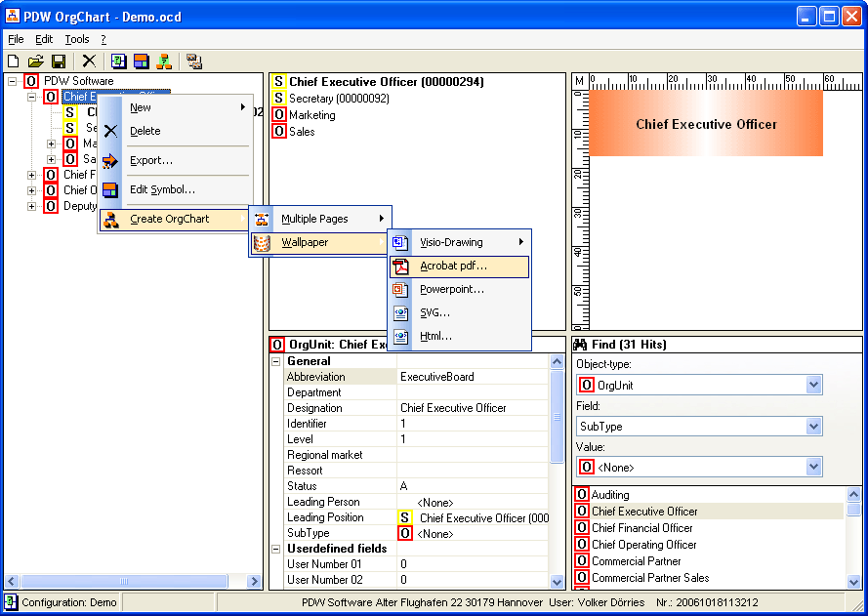Collapse the PDW Software tree node

point(13,81)
